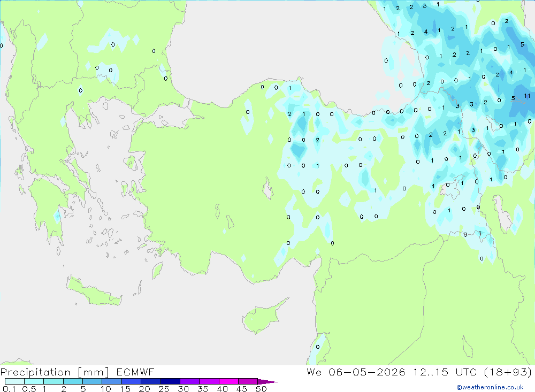Screen dimensions: 535x392
Task: Pick the 30–35 mm violet legend swatch
Action: coord(189,381)
